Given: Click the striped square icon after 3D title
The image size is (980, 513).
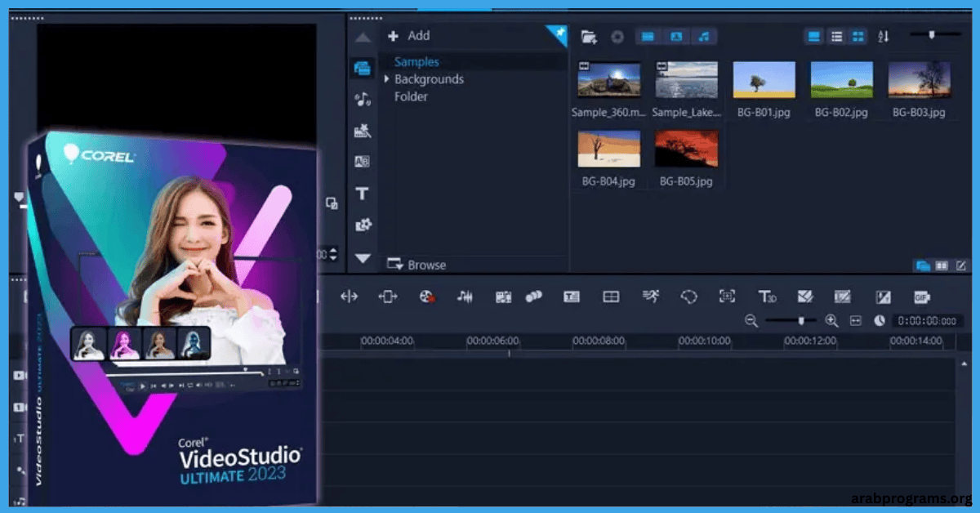Looking at the screenshot, I should point(843,297).
